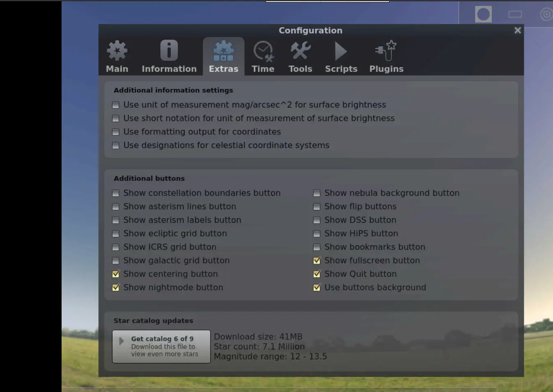Uncheck 'Show fullscreen button'
Screen dimensions: 553x392
pyautogui.click(x=317, y=260)
